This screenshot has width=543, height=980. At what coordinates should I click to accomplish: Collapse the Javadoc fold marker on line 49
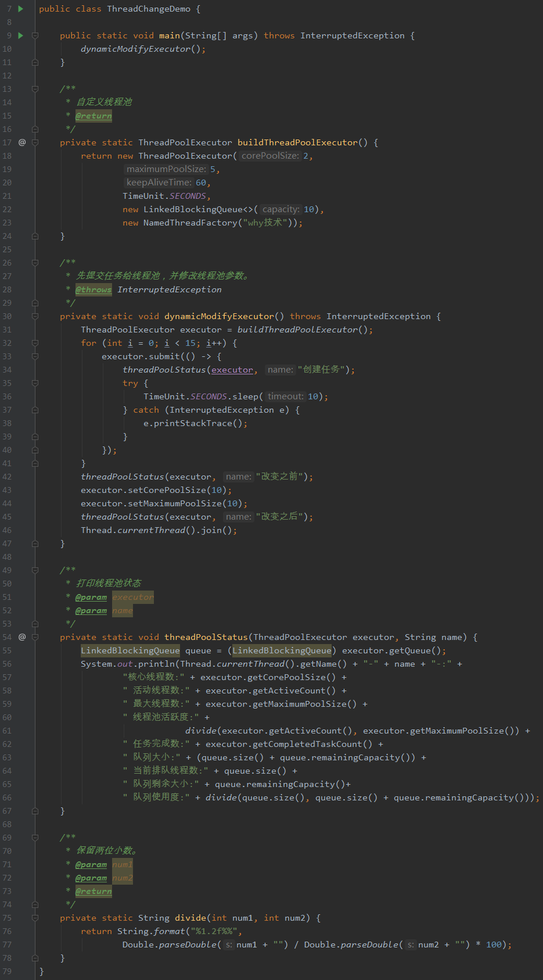35,570
